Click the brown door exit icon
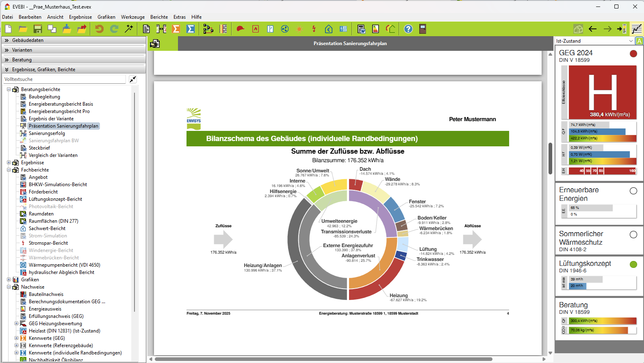The image size is (644, 363). click(x=423, y=29)
